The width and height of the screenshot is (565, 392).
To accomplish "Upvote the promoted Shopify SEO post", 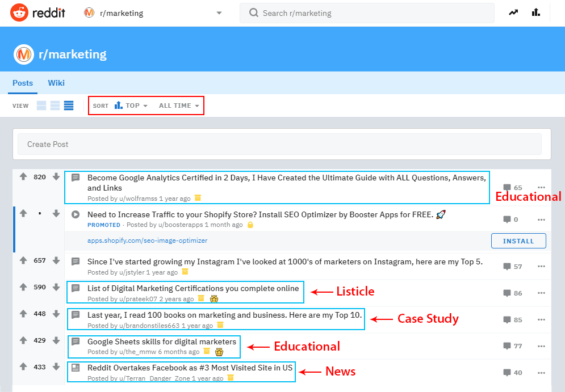I will coord(23,213).
